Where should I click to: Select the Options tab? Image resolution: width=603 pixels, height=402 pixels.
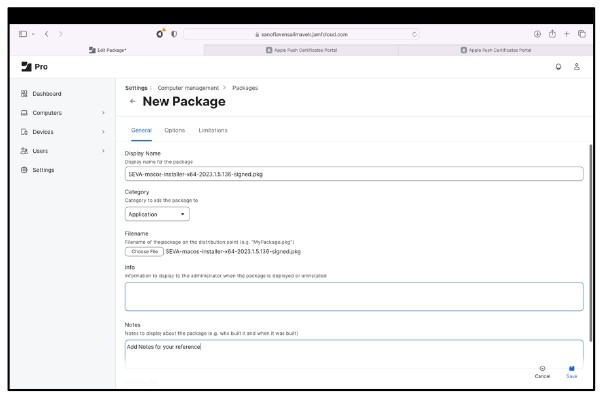click(x=175, y=130)
